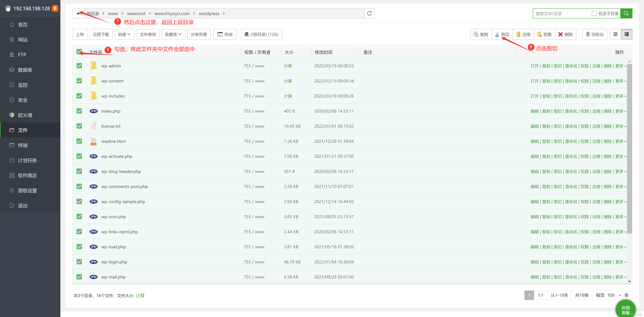644x317 pixels.
Task: Click the green search magnifier button
Action: coord(626,13)
